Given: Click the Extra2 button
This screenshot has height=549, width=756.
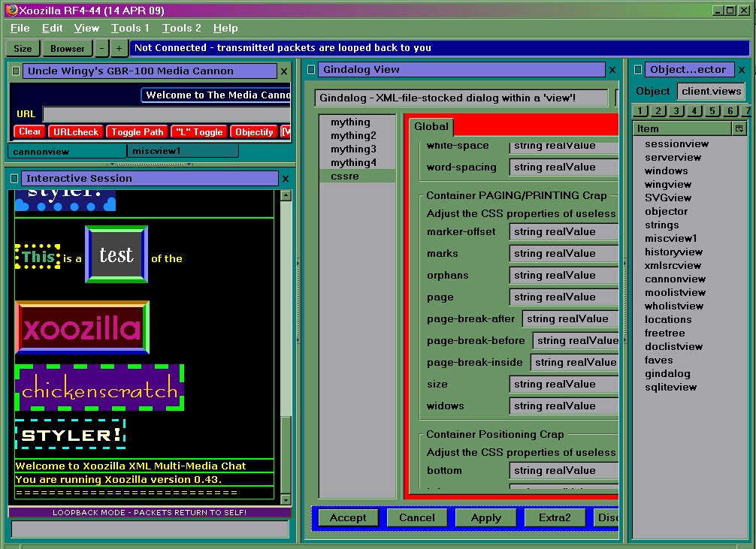Looking at the screenshot, I should pyautogui.click(x=555, y=517).
